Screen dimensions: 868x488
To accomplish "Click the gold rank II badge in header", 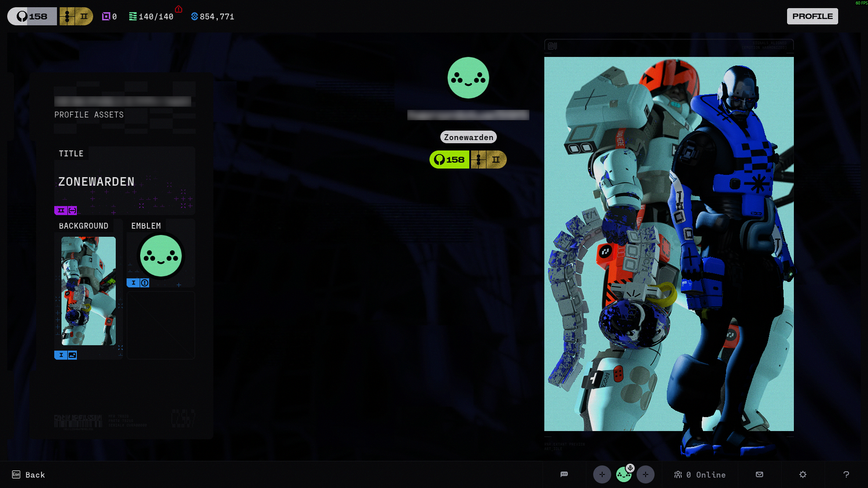I will [76, 16].
